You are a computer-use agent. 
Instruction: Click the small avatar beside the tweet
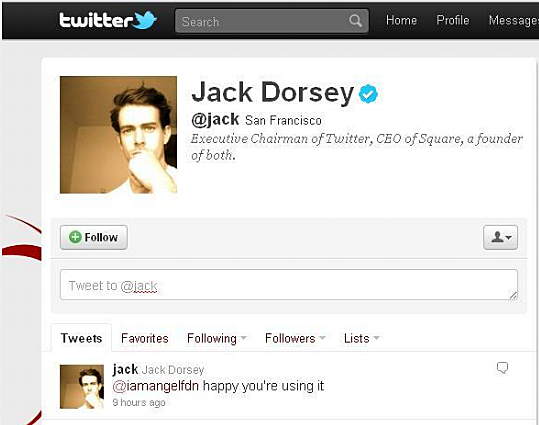point(82,387)
